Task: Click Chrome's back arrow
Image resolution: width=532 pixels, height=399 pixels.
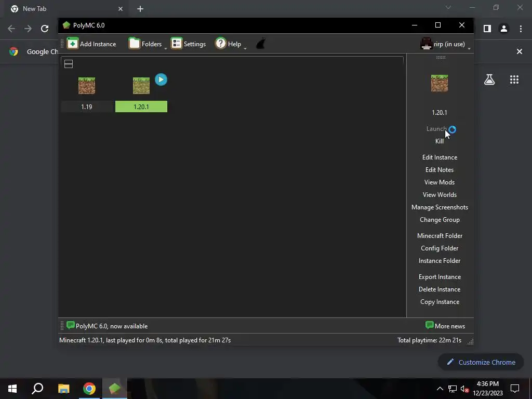Action: coord(11,29)
